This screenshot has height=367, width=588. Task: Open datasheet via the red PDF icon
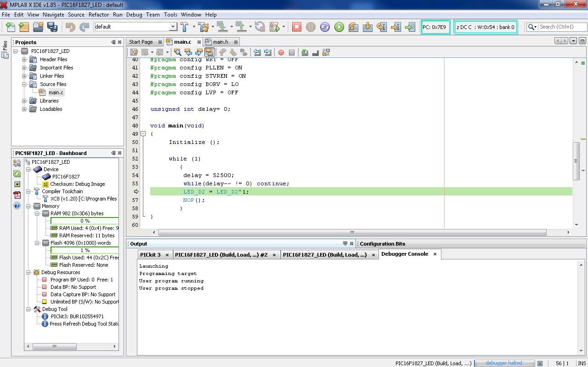17,195
